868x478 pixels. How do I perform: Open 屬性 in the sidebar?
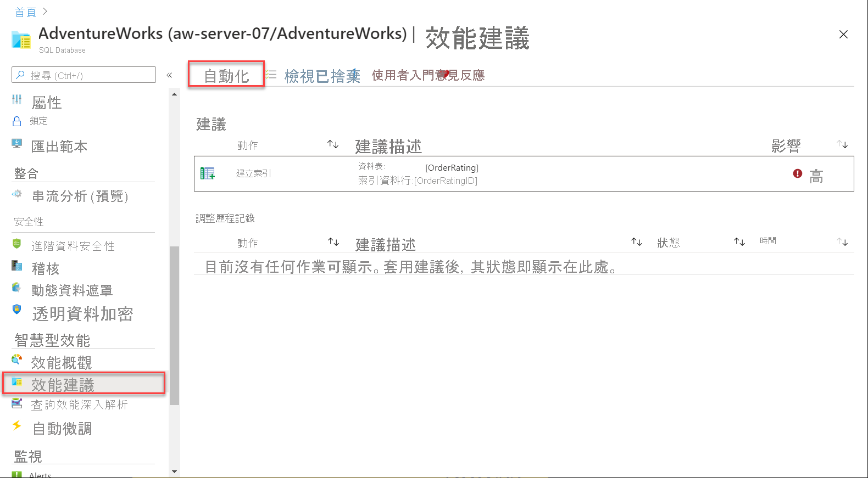tap(46, 102)
